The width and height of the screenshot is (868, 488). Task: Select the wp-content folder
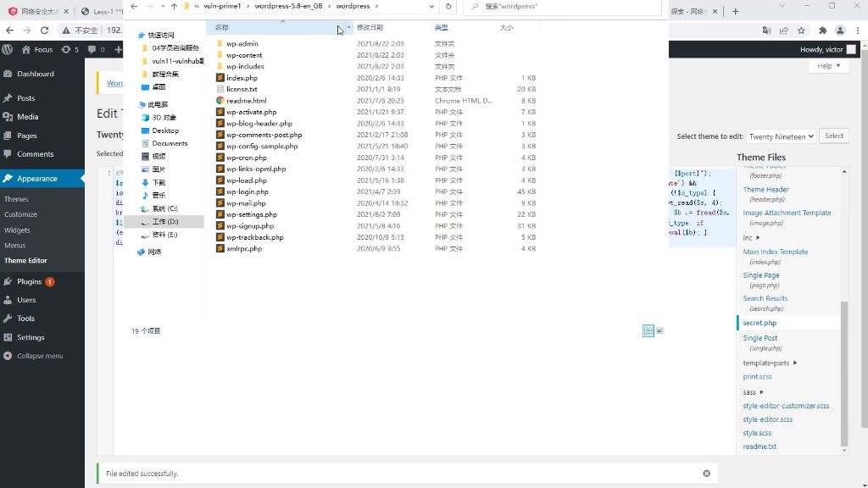pyautogui.click(x=244, y=55)
